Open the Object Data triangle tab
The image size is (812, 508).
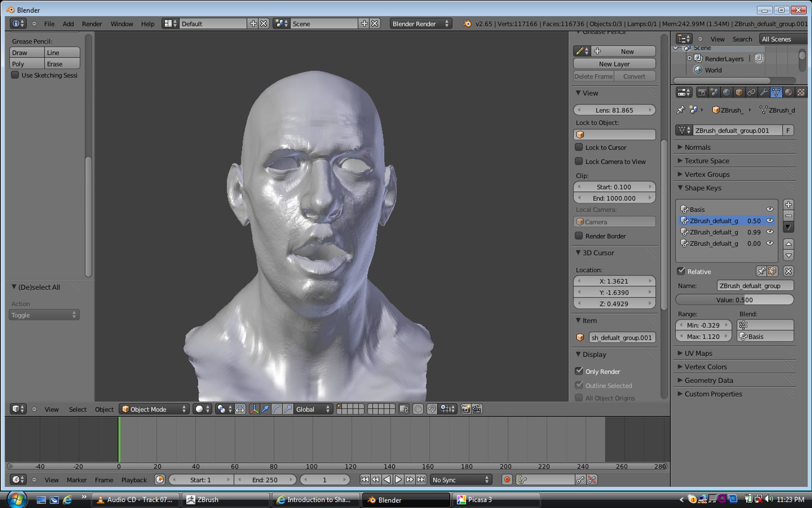776,93
